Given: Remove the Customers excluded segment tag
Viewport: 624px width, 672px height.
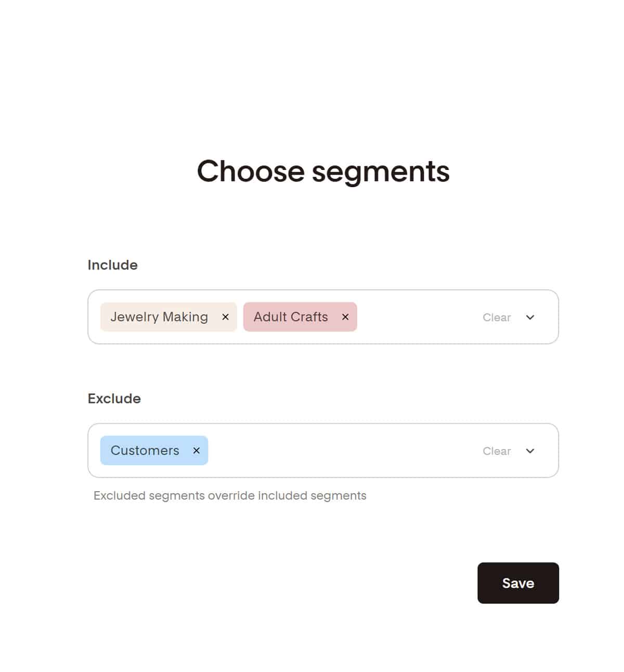Looking at the screenshot, I should tap(197, 451).
